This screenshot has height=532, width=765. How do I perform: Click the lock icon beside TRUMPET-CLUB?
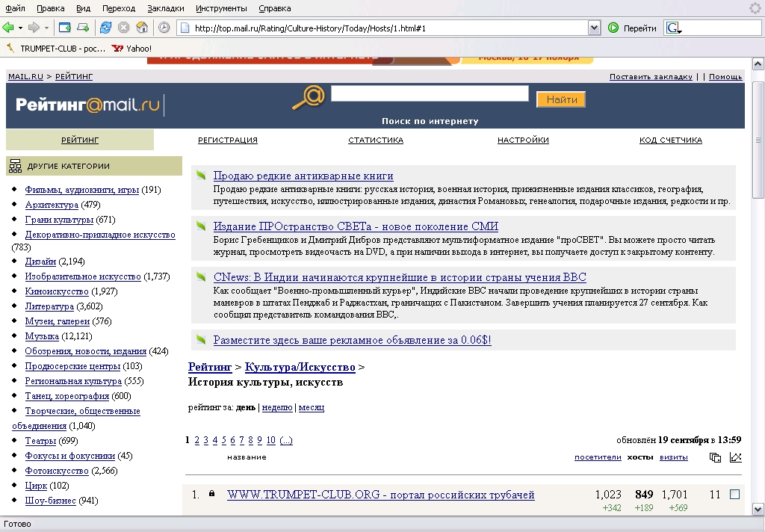tap(211, 493)
